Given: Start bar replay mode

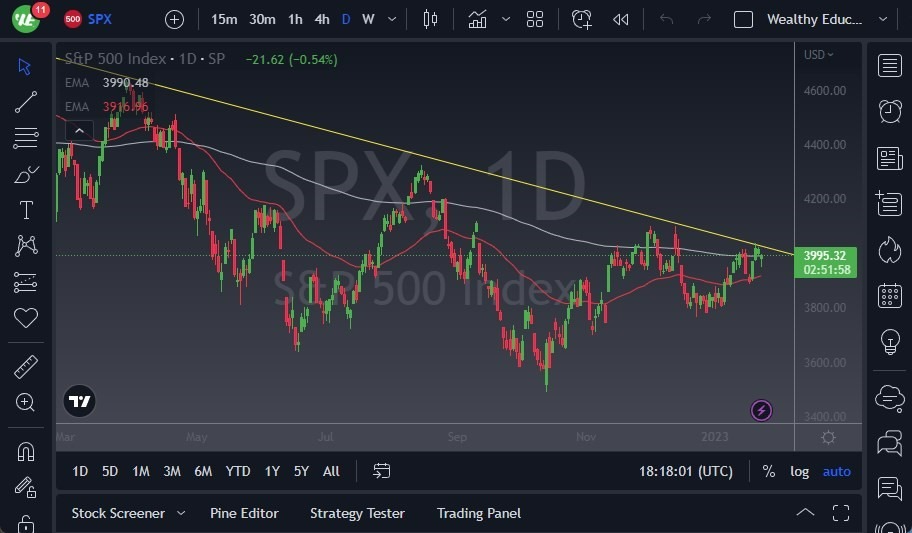Looking at the screenshot, I should pos(621,19).
